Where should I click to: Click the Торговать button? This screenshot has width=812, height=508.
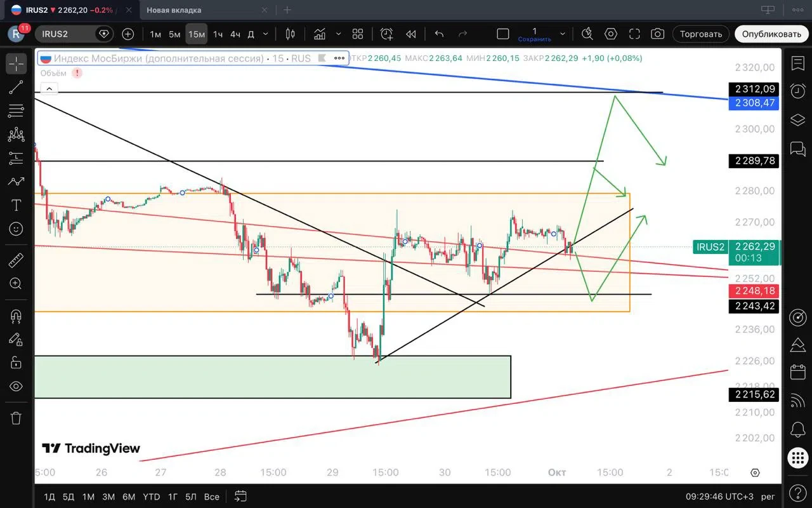701,34
